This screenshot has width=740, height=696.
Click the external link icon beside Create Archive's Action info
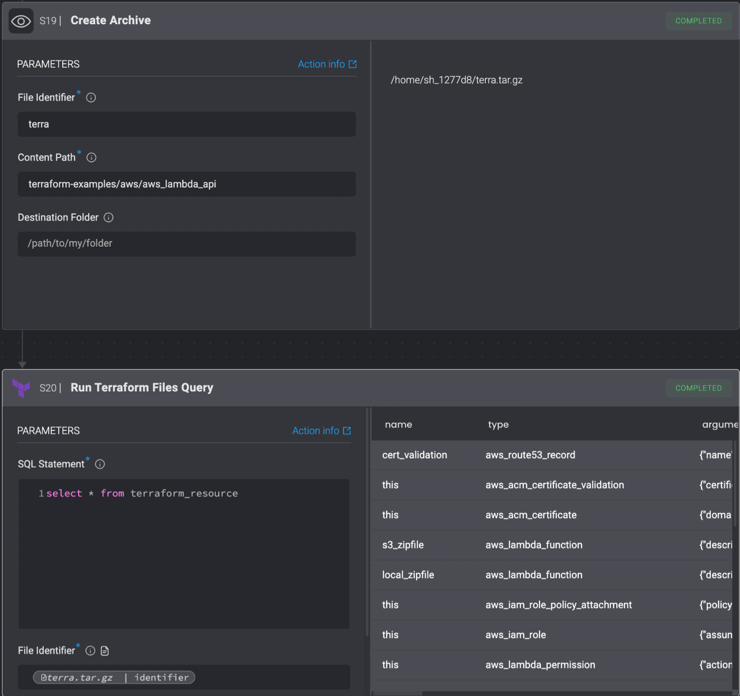pyautogui.click(x=353, y=64)
